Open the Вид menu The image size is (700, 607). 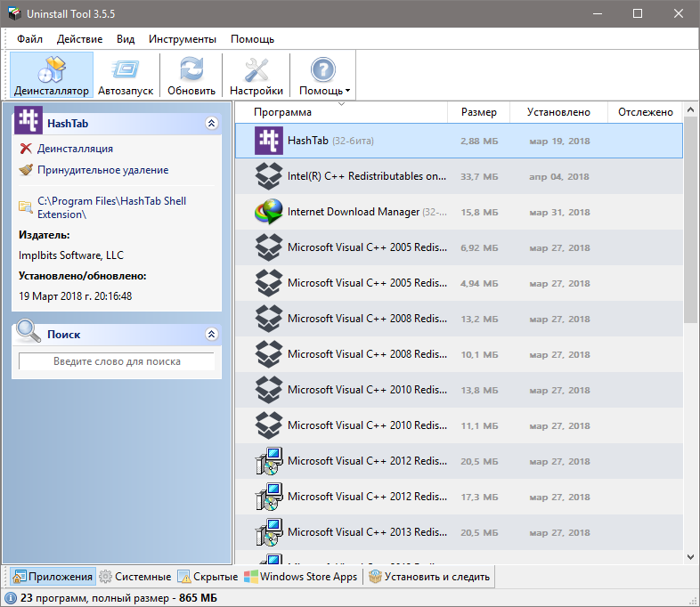tap(126, 39)
